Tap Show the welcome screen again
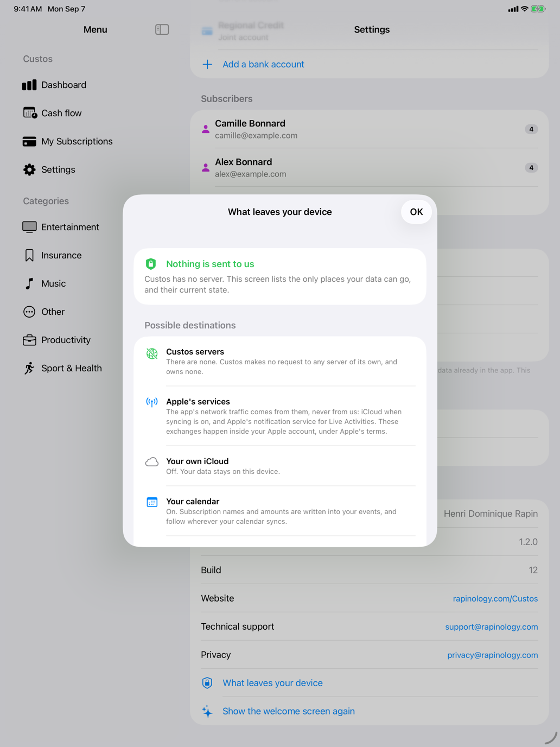 click(x=289, y=711)
